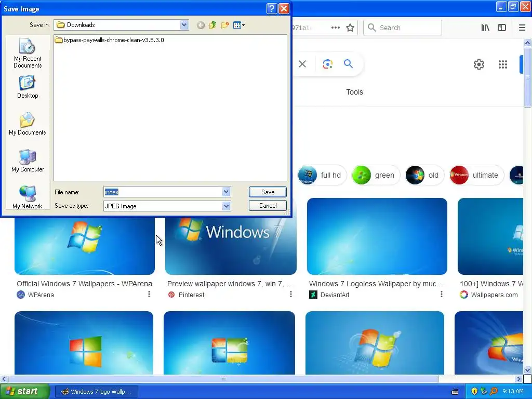Viewport: 532px width, 399px height.
Task: Open the View Menu icon dropdown
Action: pyautogui.click(x=239, y=25)
